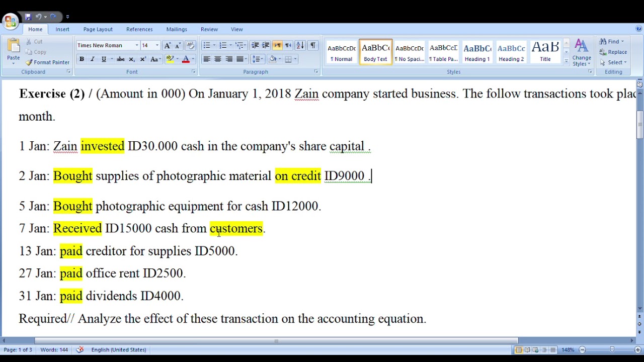Switch to the Mailings tab
This screenshot has height=362, width=644.
click(177, 29)
